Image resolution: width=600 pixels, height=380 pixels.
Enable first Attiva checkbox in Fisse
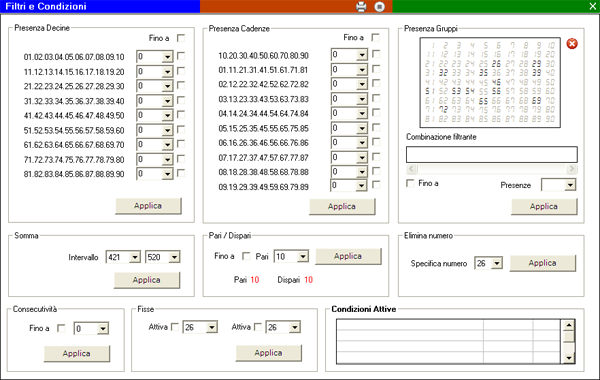click(x=175, y=327)
